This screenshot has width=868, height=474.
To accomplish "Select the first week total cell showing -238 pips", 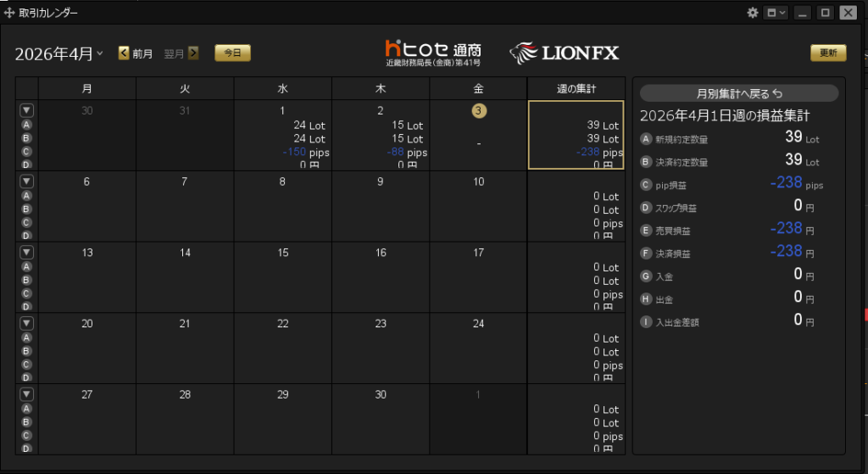I will tap(576, 136).
